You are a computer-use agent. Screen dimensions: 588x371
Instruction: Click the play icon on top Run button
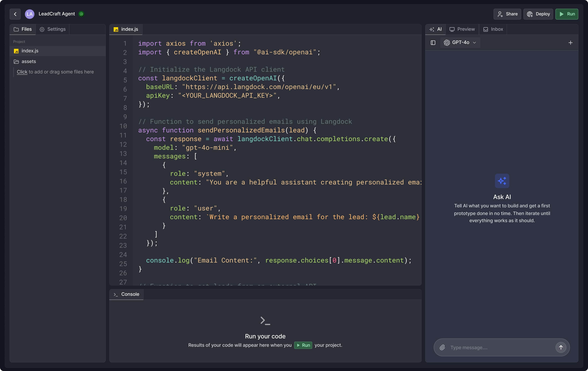(x=561, y=14)
